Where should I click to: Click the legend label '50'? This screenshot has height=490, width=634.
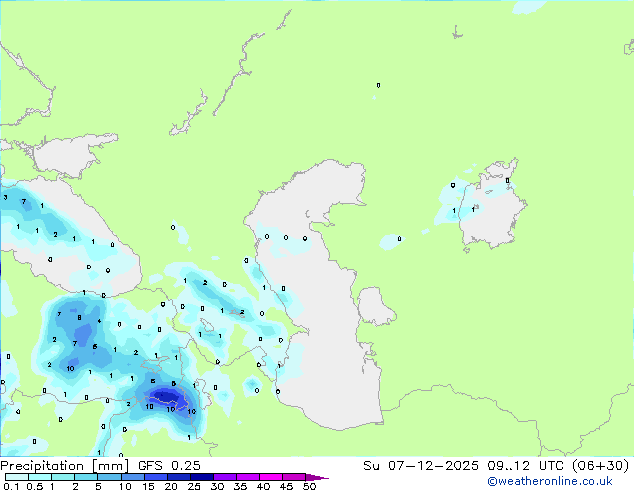click(x=309, y=486)
